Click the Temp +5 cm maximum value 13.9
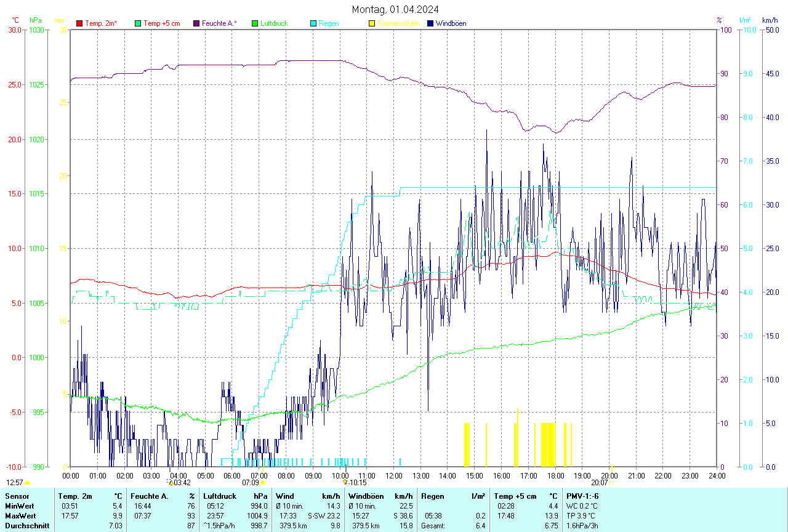The image size is (788, 532). (551, 516)
